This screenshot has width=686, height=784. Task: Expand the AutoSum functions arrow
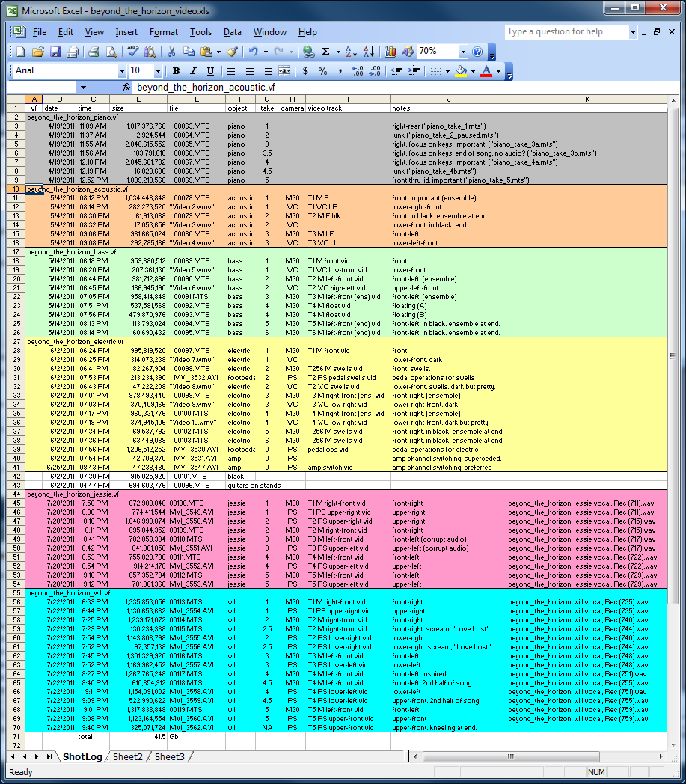pyautogui.click(x=338, y=52)
